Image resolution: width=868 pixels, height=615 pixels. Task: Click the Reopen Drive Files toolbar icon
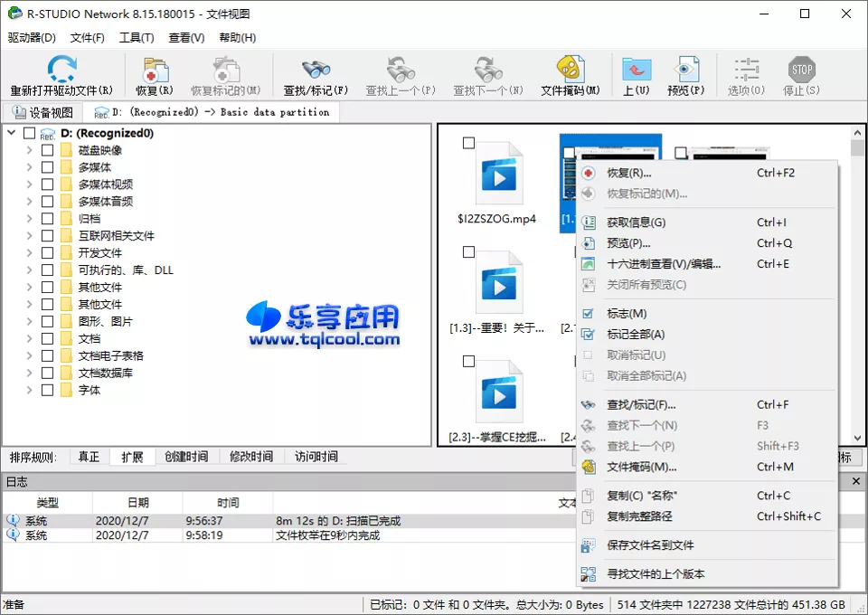click(x=61, y=70)
